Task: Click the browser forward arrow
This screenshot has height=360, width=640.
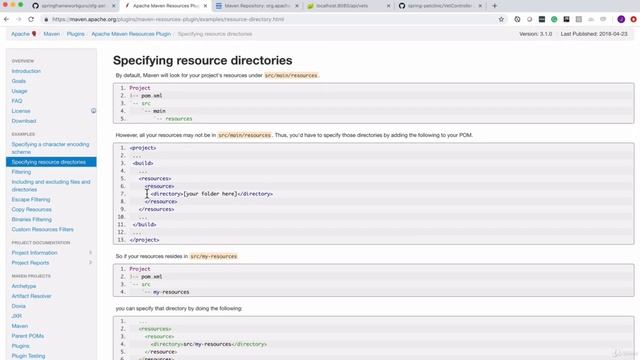Action: pyautogui.click(x=19, y=19)
